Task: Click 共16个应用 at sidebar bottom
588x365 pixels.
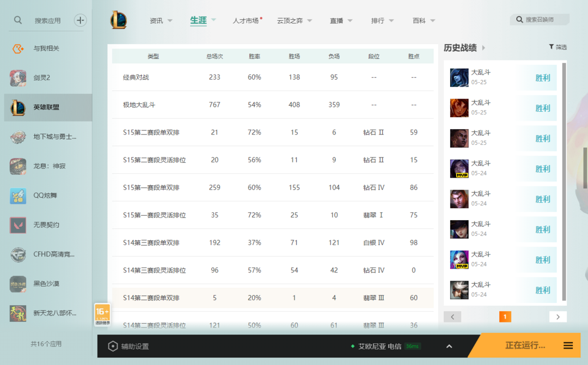Action: pos(46,344)
